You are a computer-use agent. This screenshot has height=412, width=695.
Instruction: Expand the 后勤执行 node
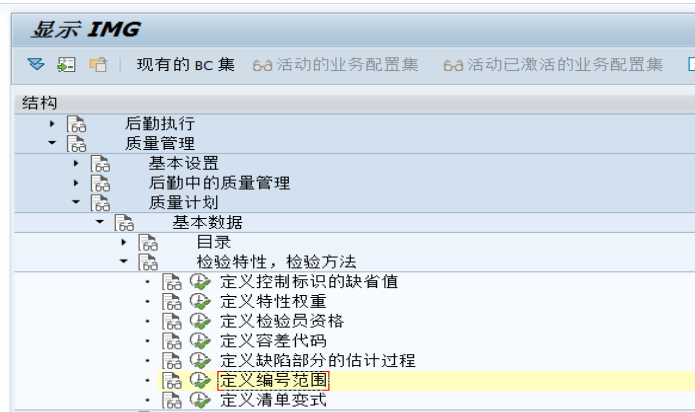tap(52, 124)
